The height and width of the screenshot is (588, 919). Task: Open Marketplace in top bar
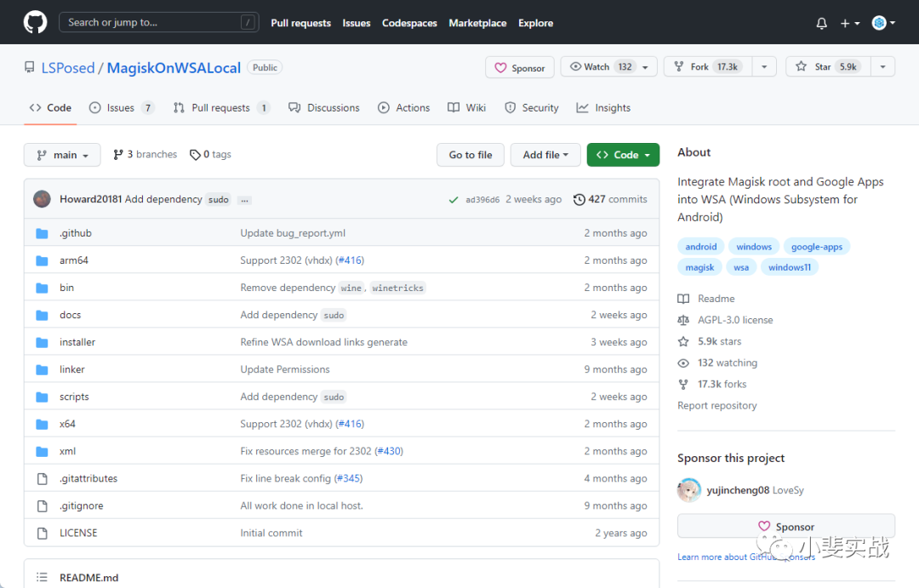pyautogui.click(x=477, y=23)
